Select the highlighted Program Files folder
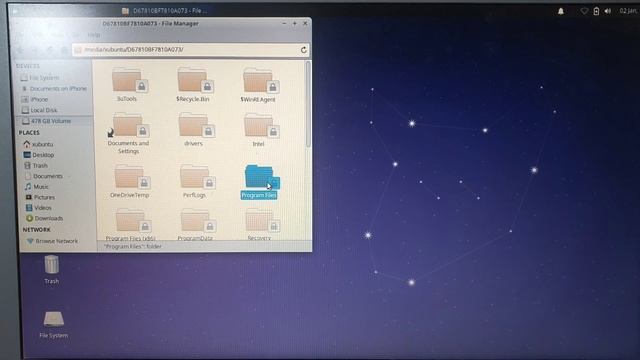Viewport: 640px width, 360px height. point(259,182)
